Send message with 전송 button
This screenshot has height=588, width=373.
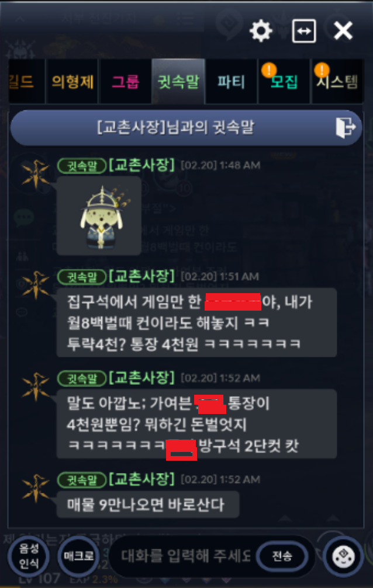(x=282, y=556)
